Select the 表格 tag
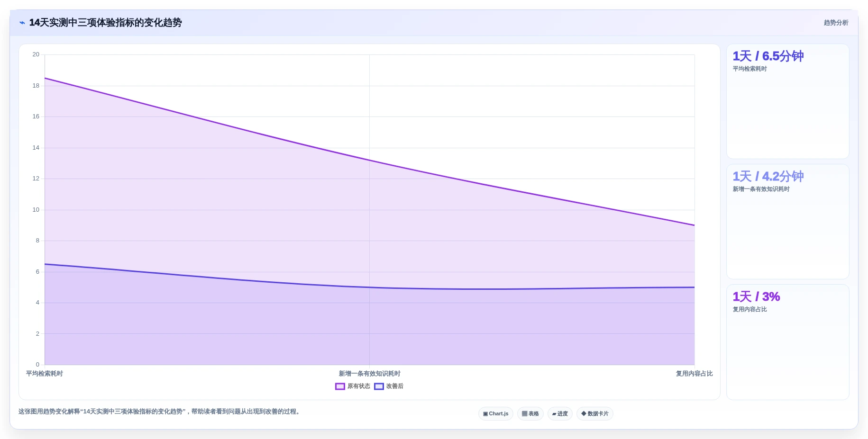This screenshot has height=439, width=868. [530, 414]
